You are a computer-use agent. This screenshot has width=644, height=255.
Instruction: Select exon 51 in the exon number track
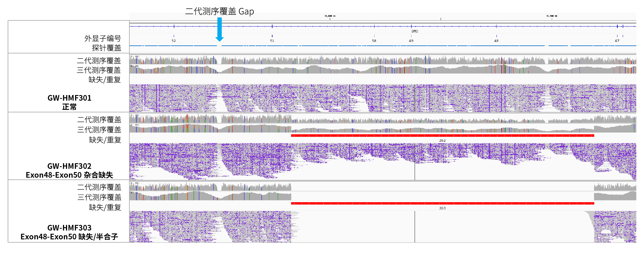pyautogui.click(x=272, y=41)
